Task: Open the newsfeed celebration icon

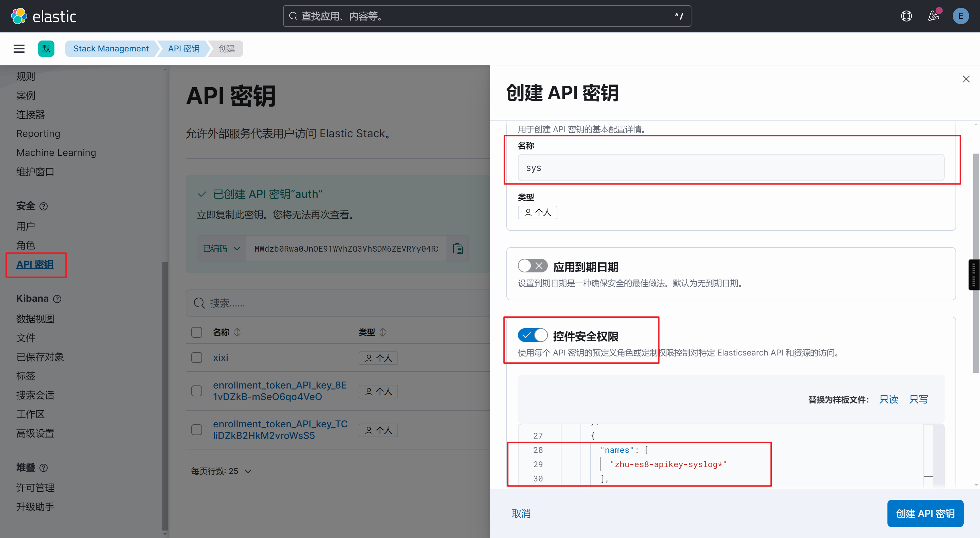Action: [934, 16]
